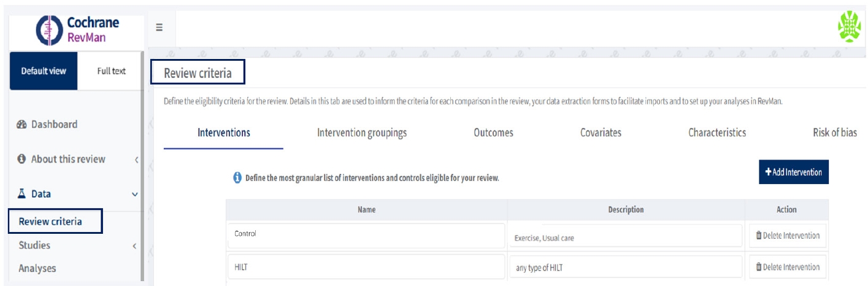
Task: Switch to the Outcomes tab
Action: (x=493, y=133)
